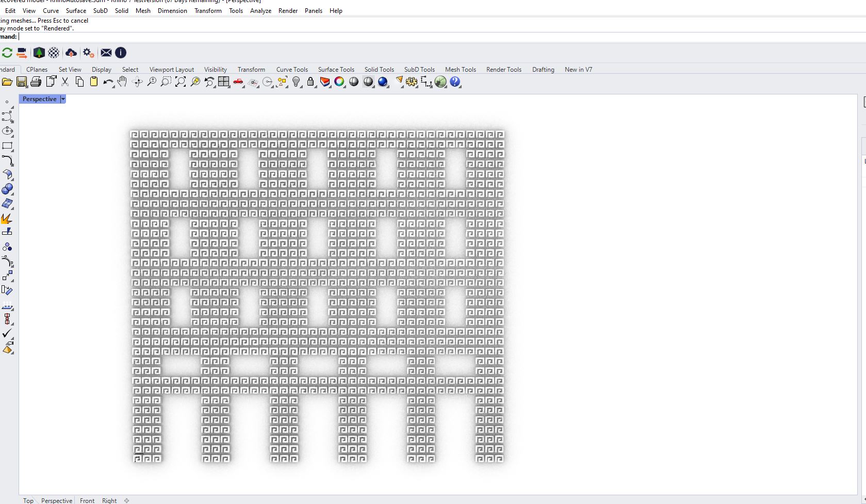866x504 pixels.
Task: Click the blue question mark Help icon
Action: [x=455, y=82]
